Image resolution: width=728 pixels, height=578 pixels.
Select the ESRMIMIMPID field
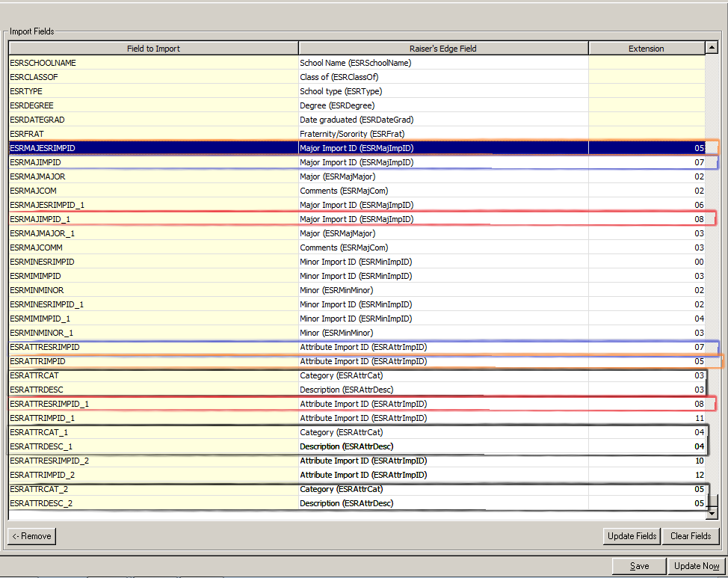tap(153, 276)
